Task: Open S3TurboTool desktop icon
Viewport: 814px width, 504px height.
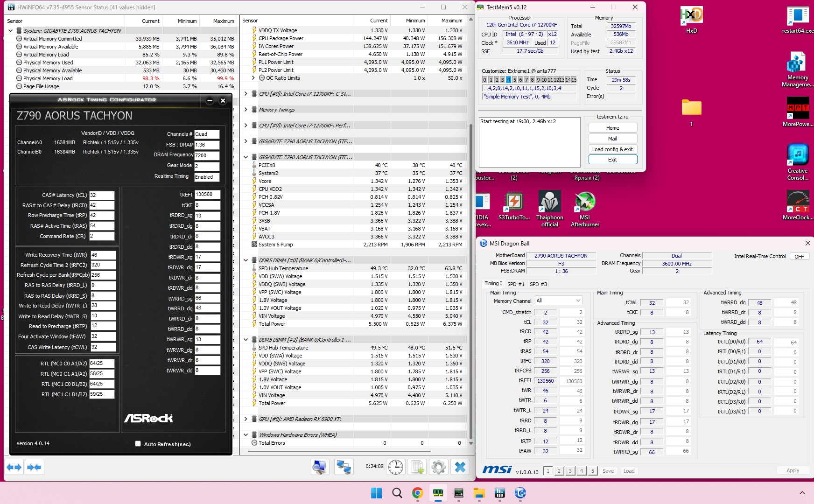Action: pyautogui.click(x=514, y=206)
